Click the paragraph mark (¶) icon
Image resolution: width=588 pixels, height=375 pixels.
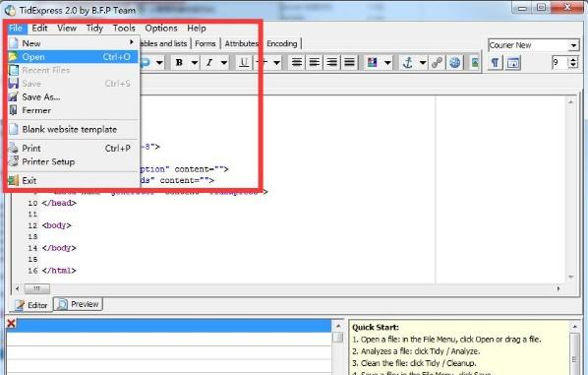[495, 63]
